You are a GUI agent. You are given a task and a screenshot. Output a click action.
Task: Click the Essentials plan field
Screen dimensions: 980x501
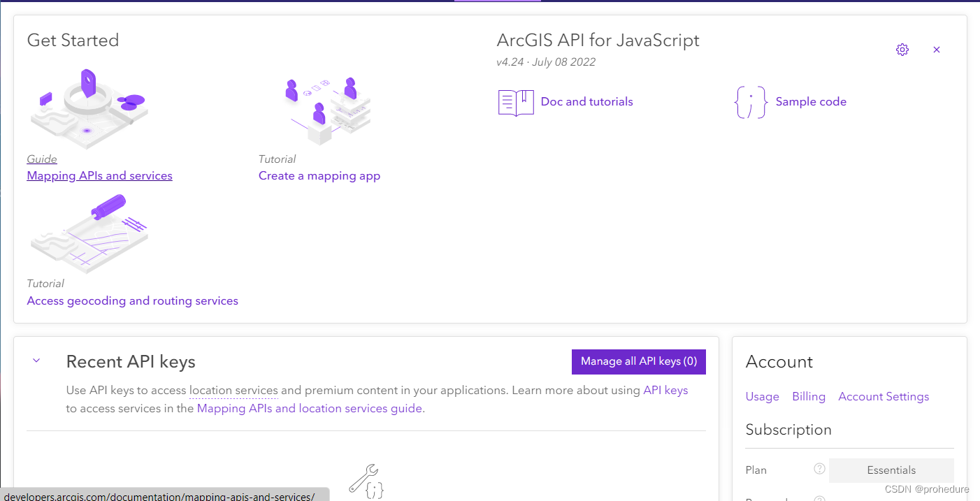pyautogui.click(x=891, y=470)
